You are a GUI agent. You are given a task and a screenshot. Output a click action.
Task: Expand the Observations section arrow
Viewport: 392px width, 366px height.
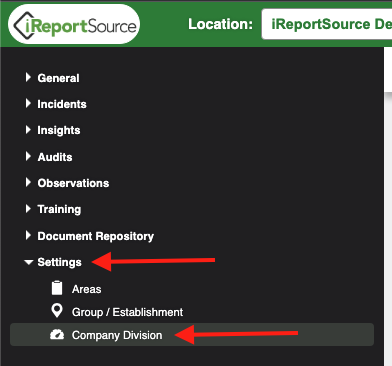[28, 182]
